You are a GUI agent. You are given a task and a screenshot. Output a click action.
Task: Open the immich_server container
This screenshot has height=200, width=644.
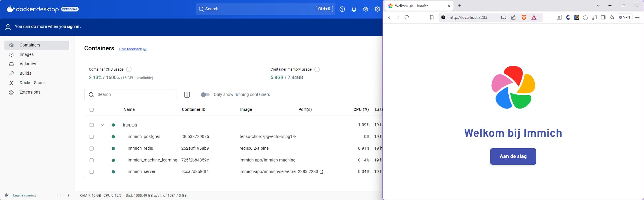tap(141, 172)
